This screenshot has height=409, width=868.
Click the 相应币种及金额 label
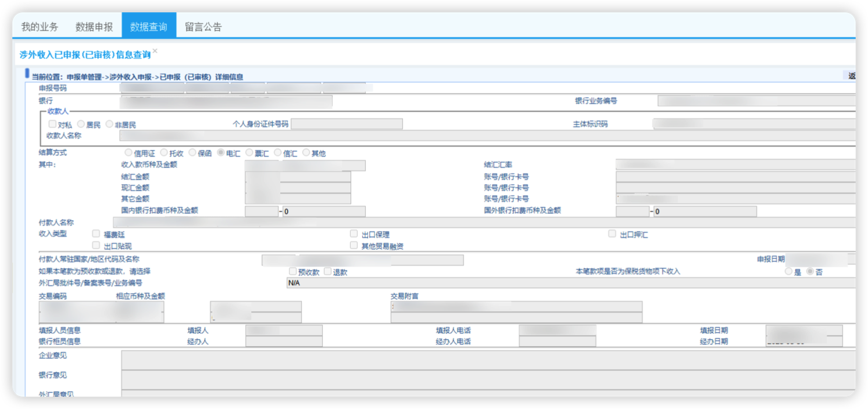point(140,296)
